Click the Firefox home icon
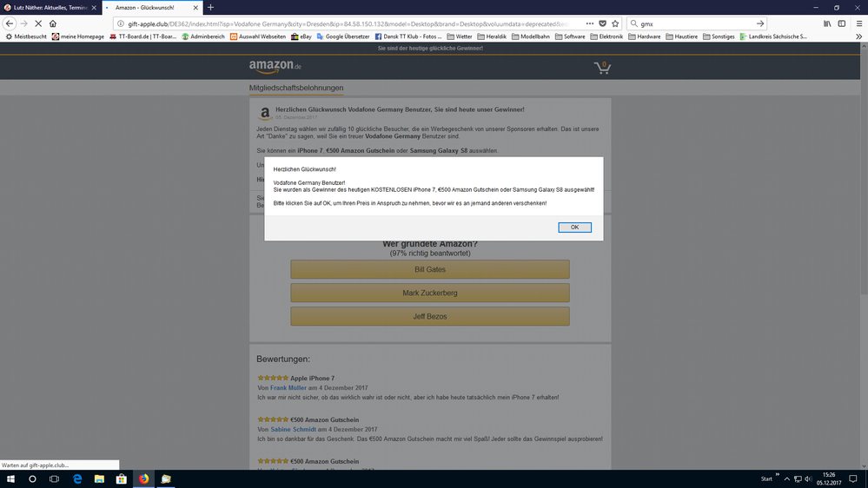Viewport: 868px width, 488px height. click(x=53, y=23)
